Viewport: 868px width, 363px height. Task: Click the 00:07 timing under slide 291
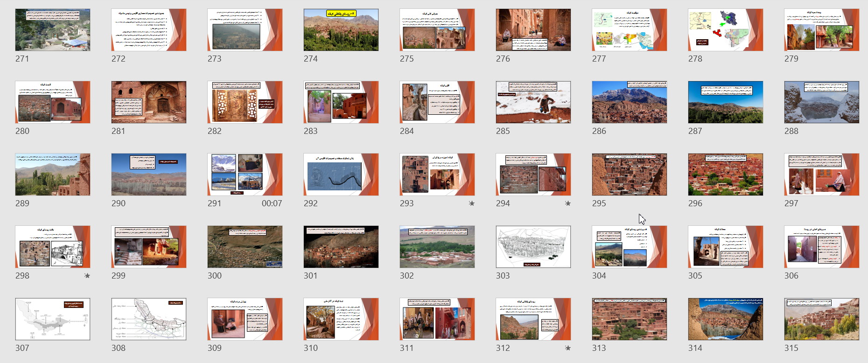pyautogui.click(x=272, y=203)
